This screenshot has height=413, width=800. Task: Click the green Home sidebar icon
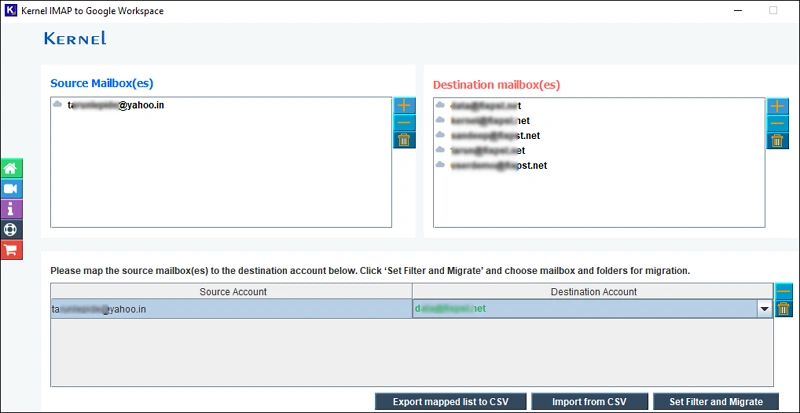(x=11, y=168)
